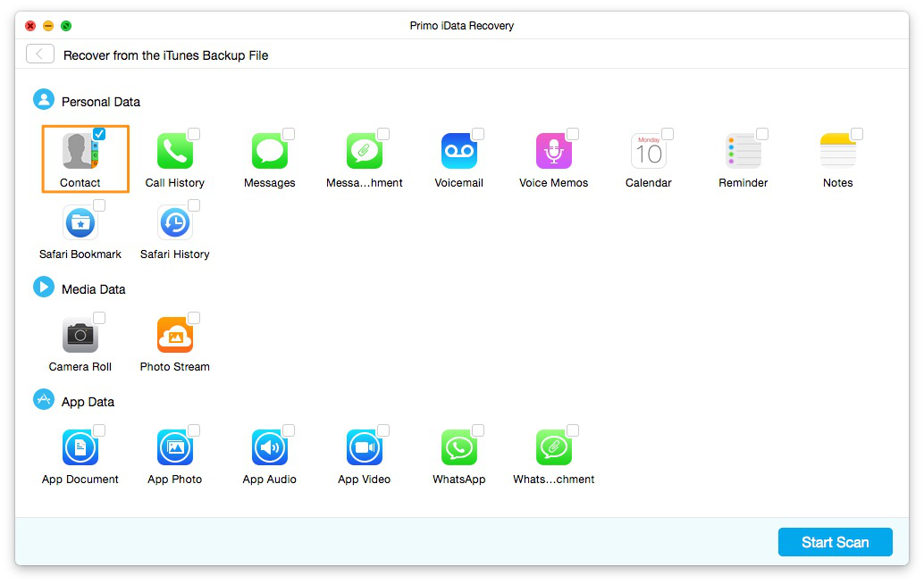The image size is (924, 584).
Task: Tick the Message Attachment checkbox
Action: pyautogui.click(x=383, y=134)
